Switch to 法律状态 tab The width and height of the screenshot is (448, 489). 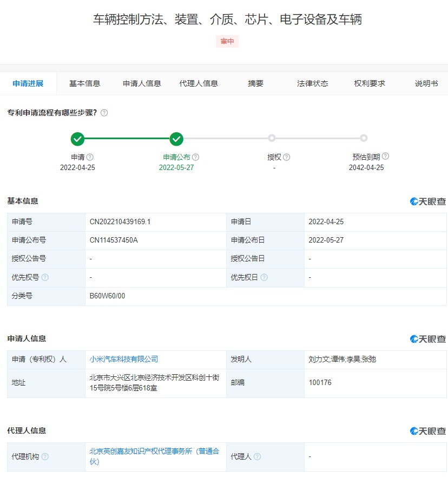tap(313, 83)
